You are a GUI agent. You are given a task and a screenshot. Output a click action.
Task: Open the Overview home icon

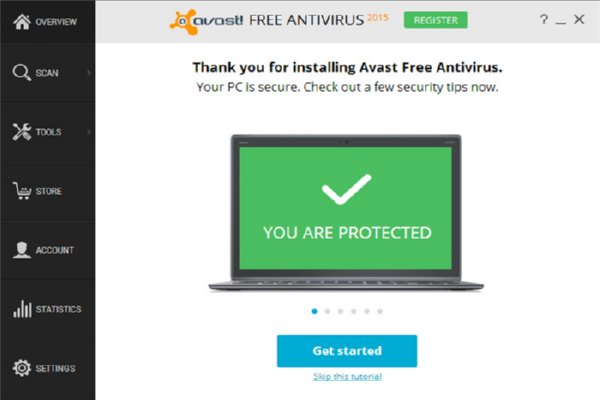22,22
